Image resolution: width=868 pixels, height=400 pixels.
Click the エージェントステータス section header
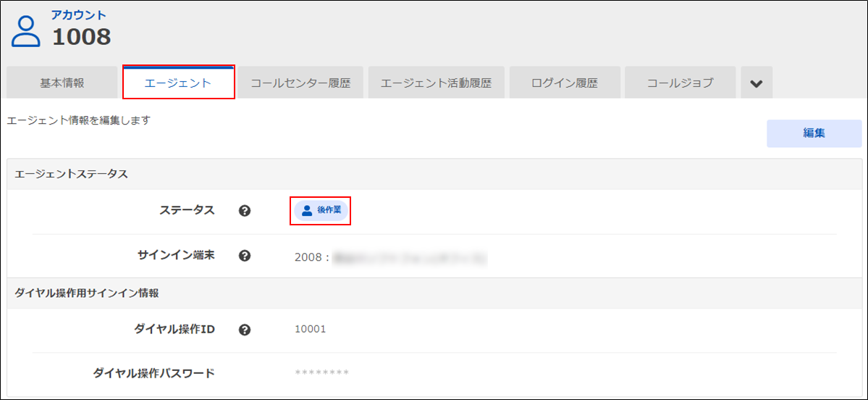coord(72,174)
